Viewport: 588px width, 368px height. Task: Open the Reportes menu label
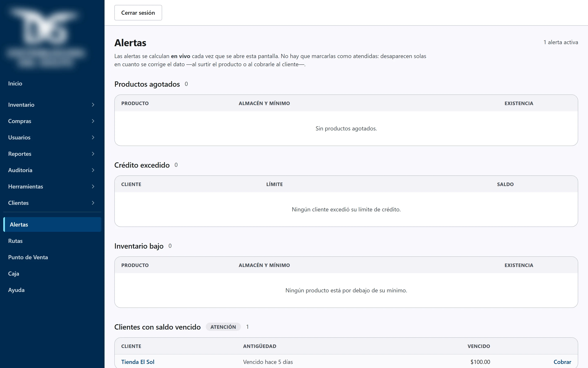[20, 154]
